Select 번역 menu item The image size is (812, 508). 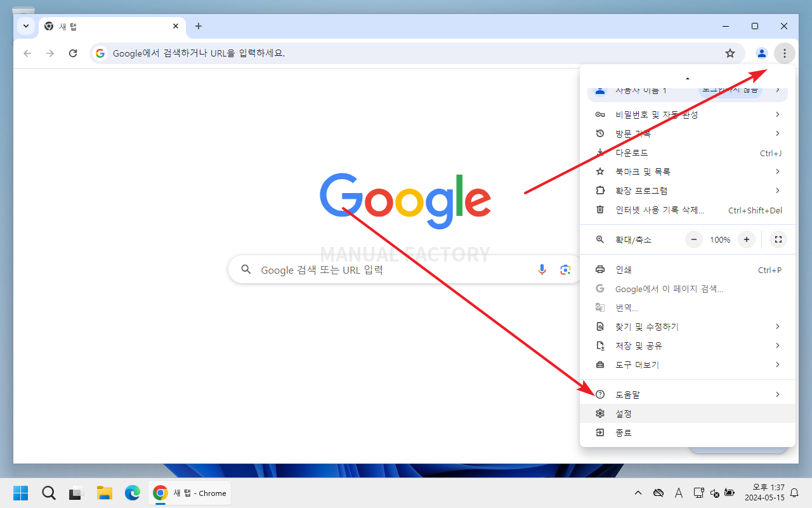coord(687,308)
